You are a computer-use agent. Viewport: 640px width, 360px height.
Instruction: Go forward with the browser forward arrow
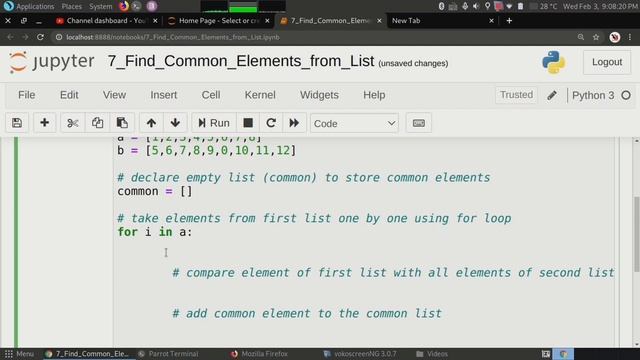25,37
